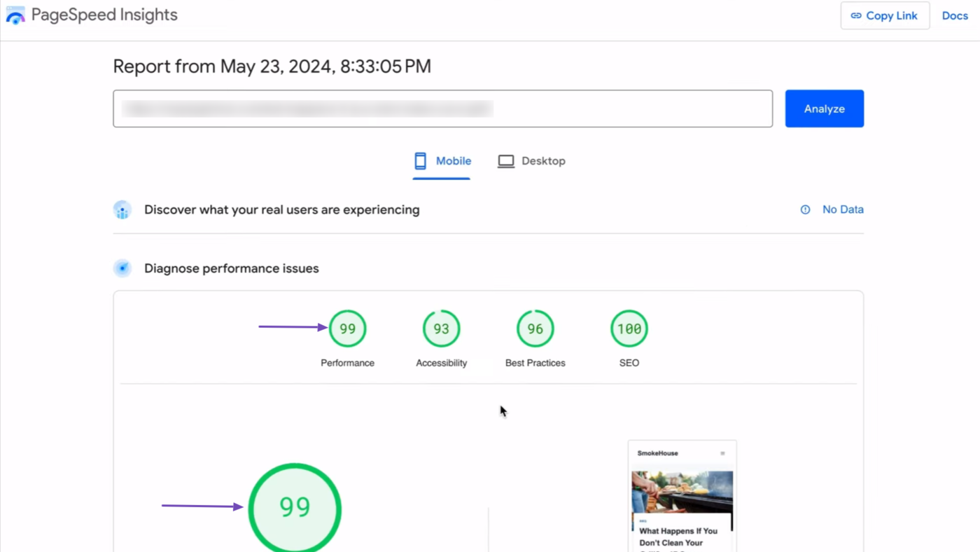Click the 'Discover what your real users' heading

pos(281,209)
